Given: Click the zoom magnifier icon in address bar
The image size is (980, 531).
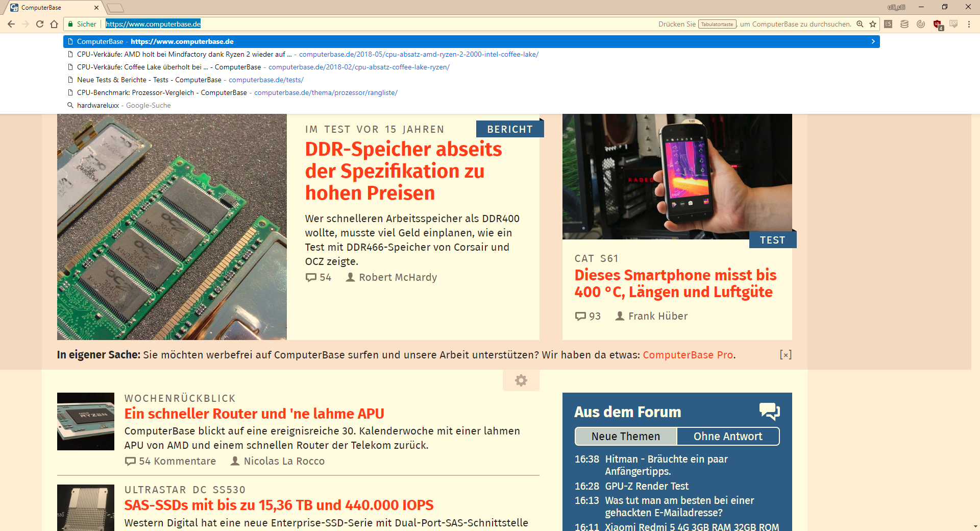Looking at the screenshot, I should coord(860,24).
